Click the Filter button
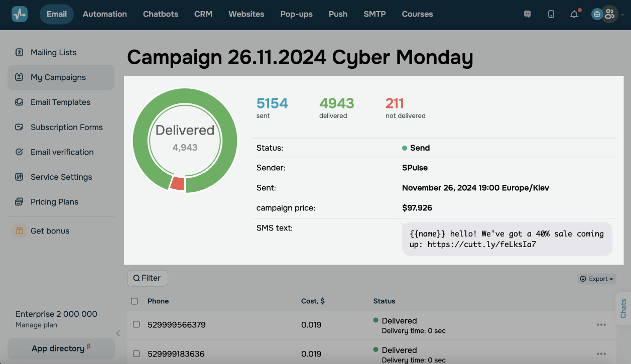Viewport: 631px width, 364px height. [147, 278]
